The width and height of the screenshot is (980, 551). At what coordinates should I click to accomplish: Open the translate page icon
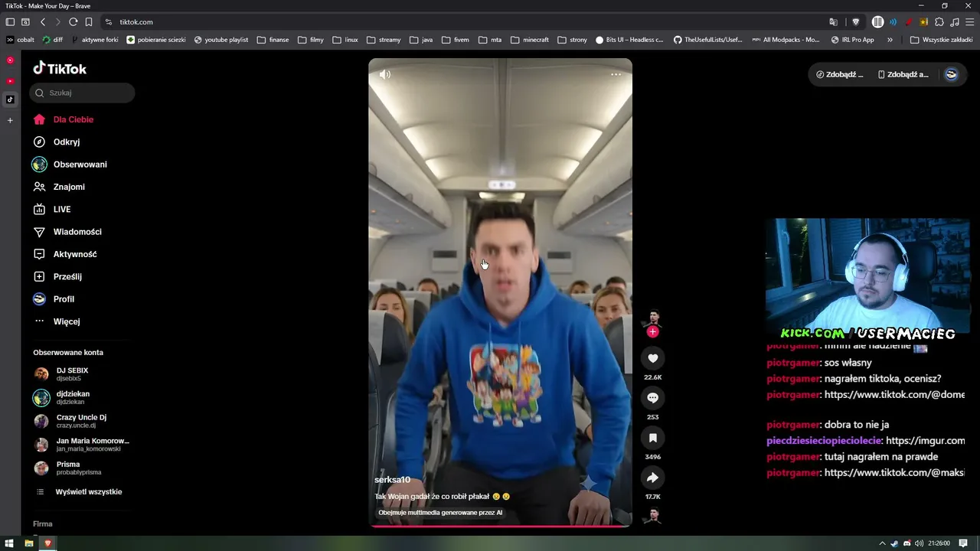click(834, 22)
